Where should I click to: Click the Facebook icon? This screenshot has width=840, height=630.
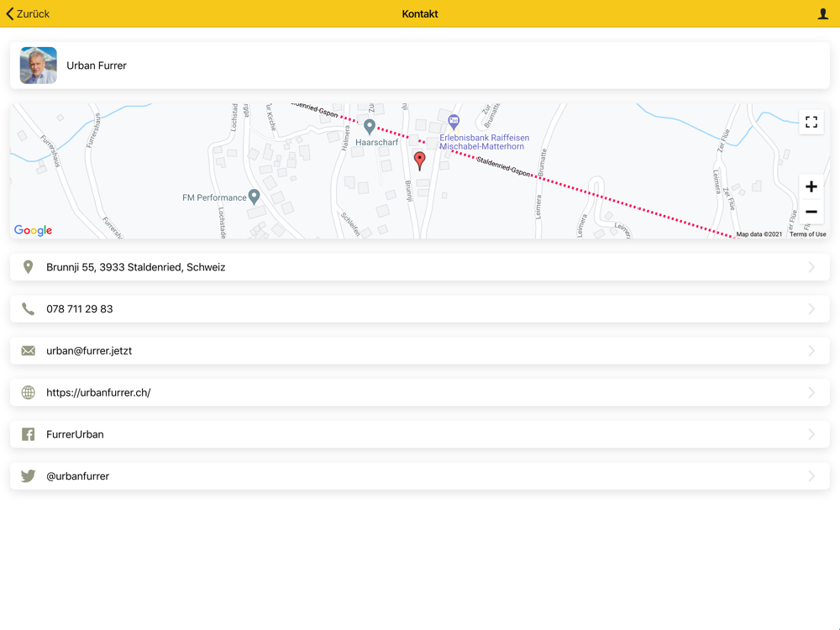click(x=29, y=434)
